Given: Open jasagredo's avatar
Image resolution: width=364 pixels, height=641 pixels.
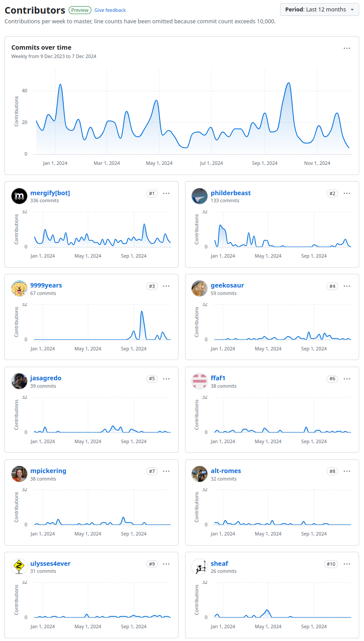Looking at the screenshot, I should [x=19, y=381].
